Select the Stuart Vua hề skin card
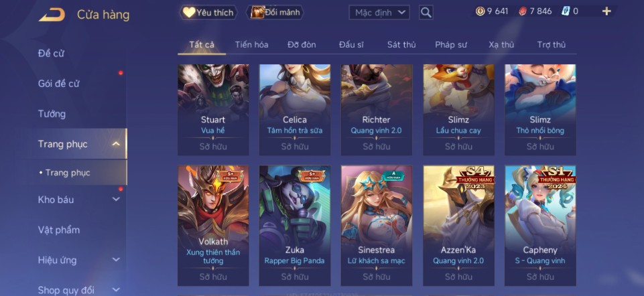 coord(213,110)
